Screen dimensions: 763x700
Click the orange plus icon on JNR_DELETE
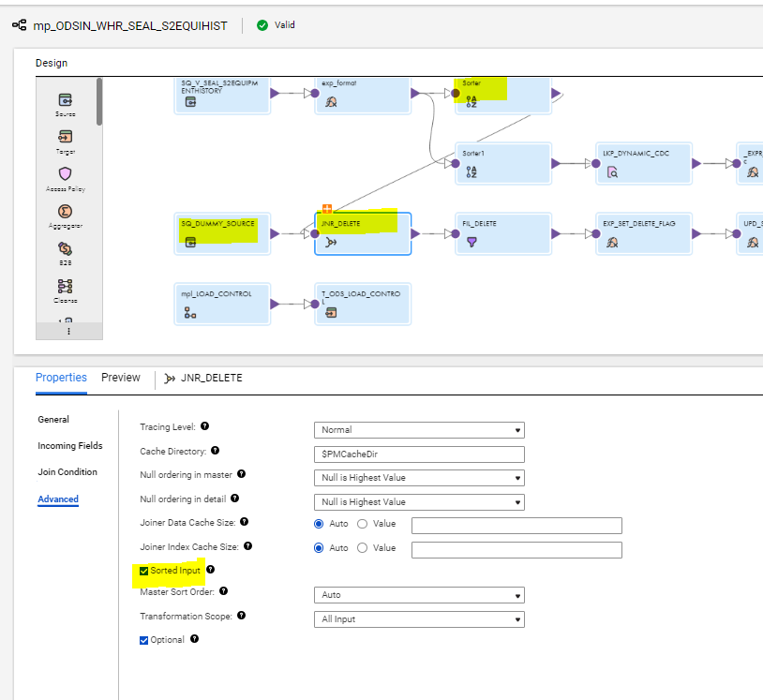point(327,209)
